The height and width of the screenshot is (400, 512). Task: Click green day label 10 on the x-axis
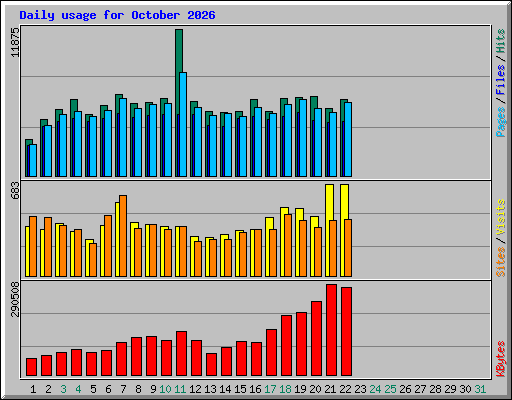(165, 389)
